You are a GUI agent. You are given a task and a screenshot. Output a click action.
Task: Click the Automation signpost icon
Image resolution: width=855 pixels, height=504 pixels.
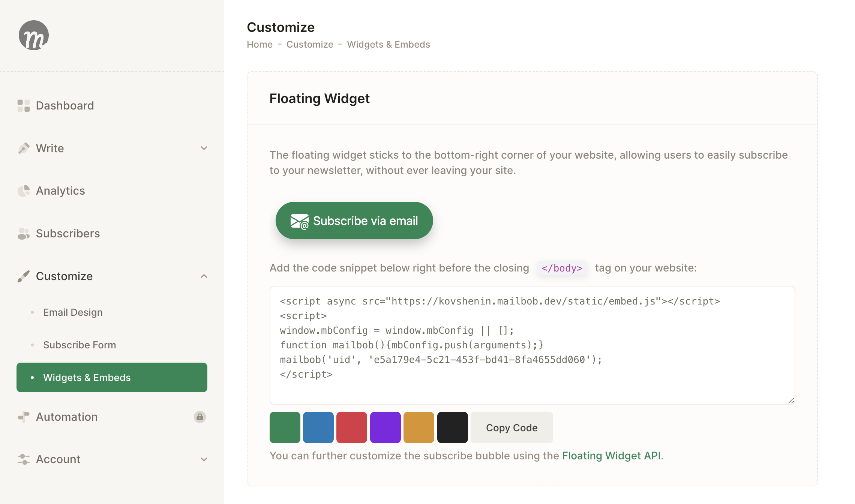[24, 417]
